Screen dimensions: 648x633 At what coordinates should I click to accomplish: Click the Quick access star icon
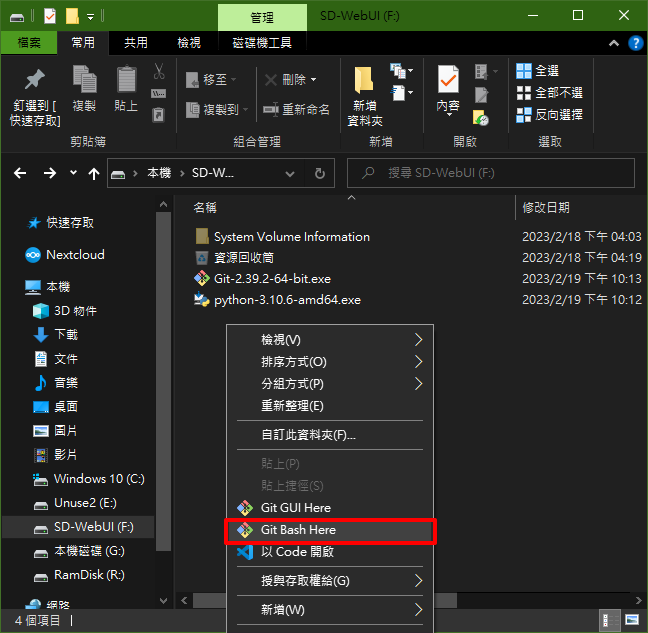tap(34, 223)
